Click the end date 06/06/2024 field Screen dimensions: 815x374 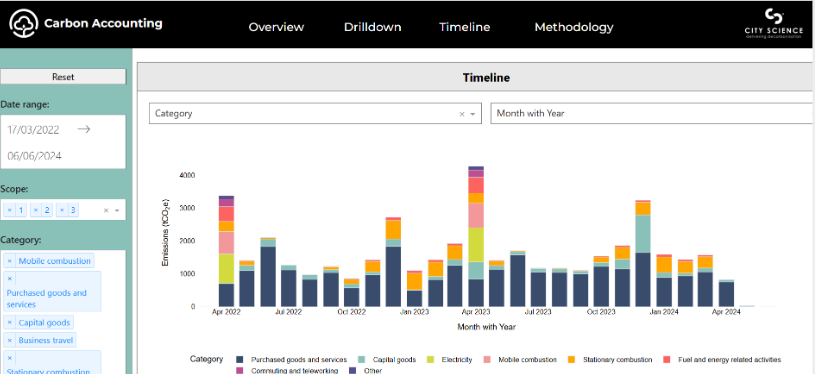(34, 156)
